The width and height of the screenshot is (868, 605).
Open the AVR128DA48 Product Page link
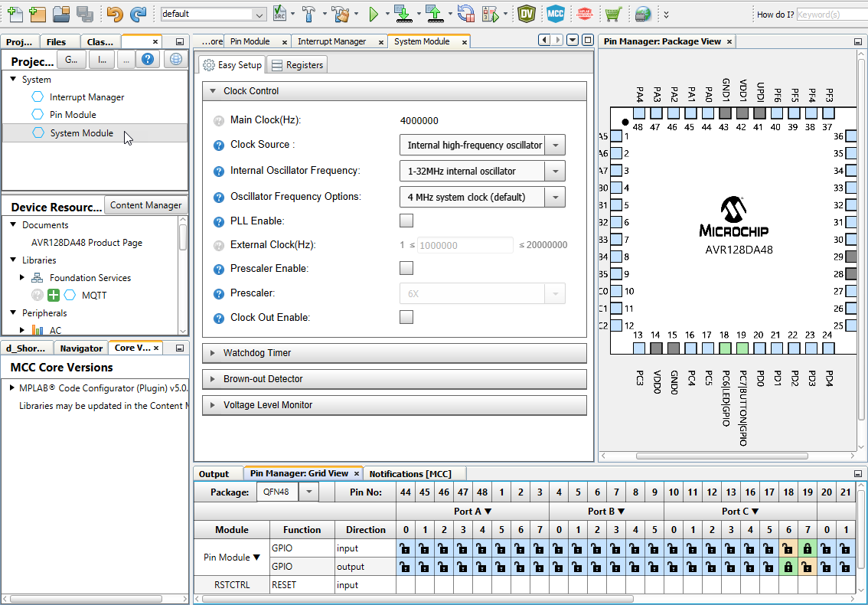82,243
